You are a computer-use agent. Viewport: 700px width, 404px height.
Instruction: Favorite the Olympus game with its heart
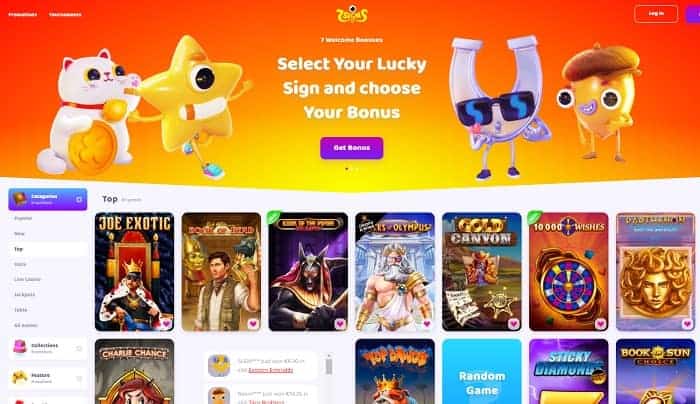[427, 324]
